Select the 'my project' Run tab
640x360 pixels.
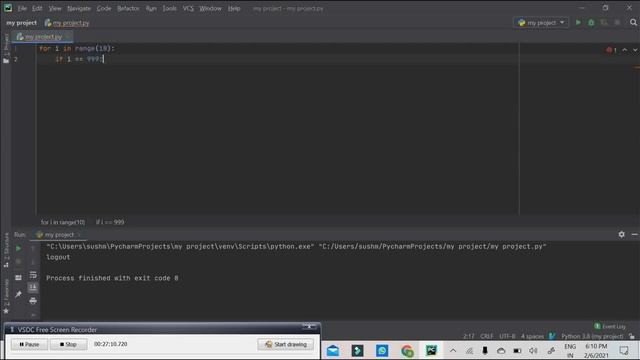pos(58,235)
